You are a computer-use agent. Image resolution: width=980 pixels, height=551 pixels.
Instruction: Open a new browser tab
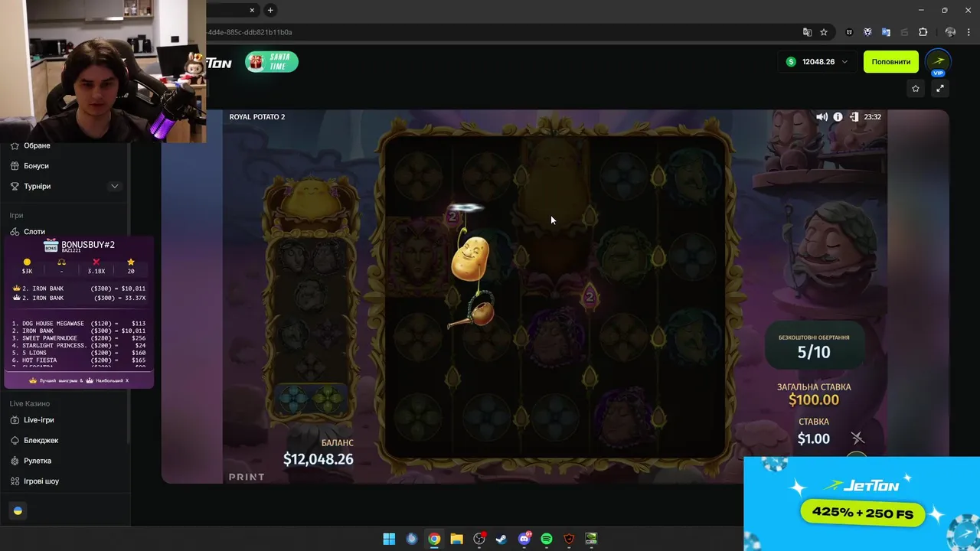(270, 10)
